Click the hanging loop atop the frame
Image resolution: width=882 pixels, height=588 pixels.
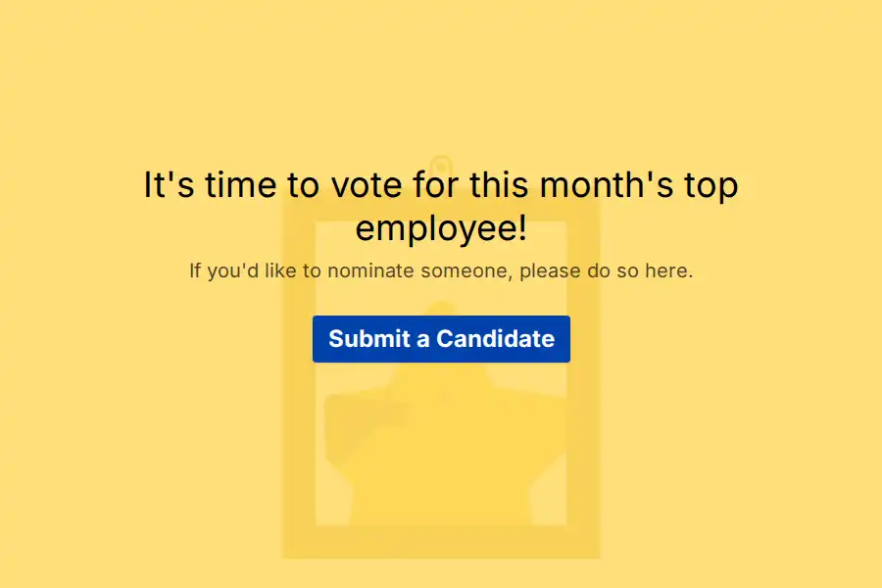pos(441,165)
